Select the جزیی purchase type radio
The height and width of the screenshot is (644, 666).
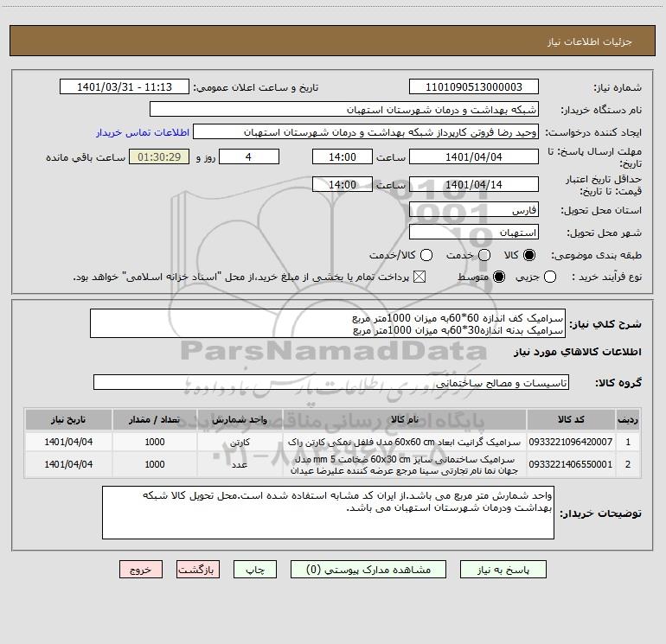[x=549, y=277]
